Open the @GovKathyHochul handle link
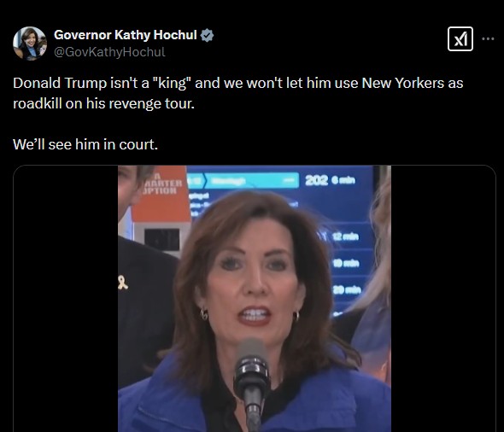 pyautogui.click(x=109, y=52)
